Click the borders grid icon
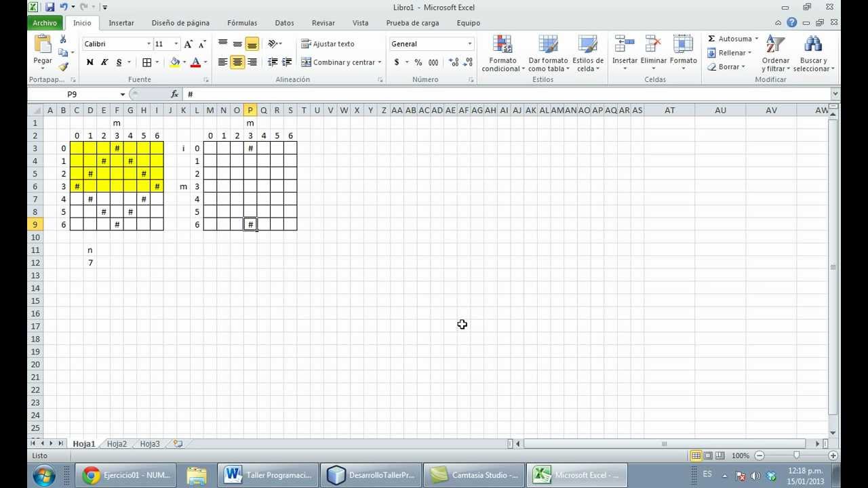The height and width of the screenshot is (488, 868). (x=146, y=62)
